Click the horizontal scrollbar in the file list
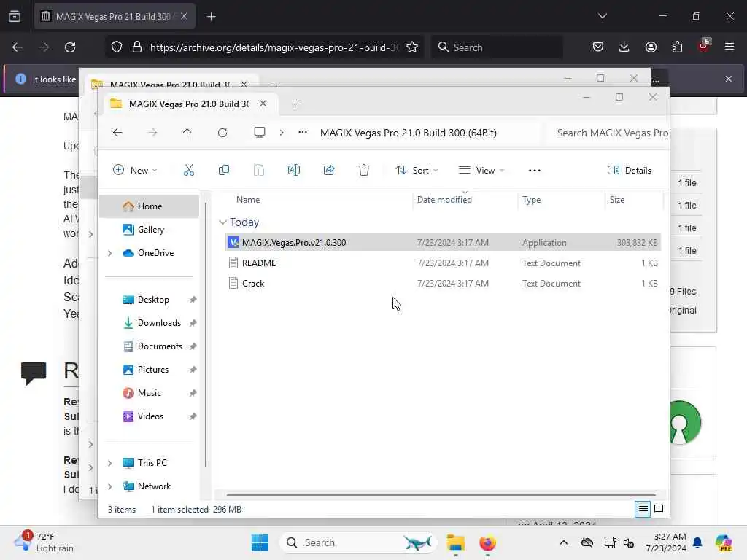747x560 pixels. (441, 495)
